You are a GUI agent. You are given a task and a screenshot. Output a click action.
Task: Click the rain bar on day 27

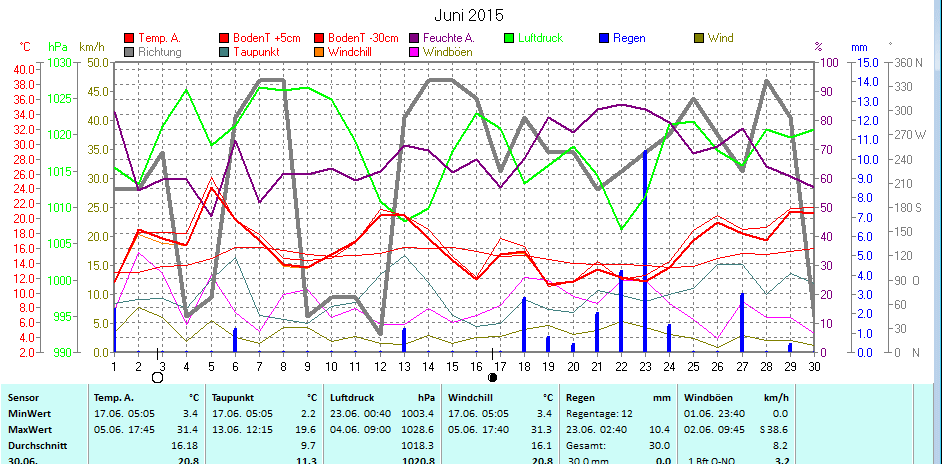(743, 323)
